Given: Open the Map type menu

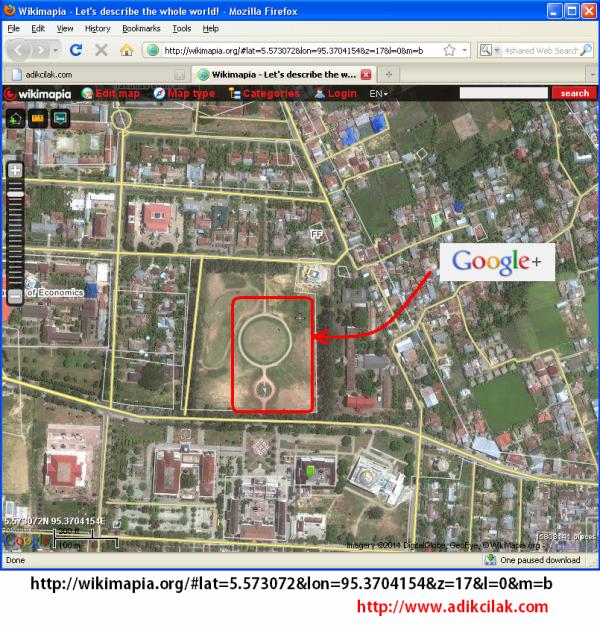Looking at the screenshot, I should pyautogui.click(x=184, y=93).
